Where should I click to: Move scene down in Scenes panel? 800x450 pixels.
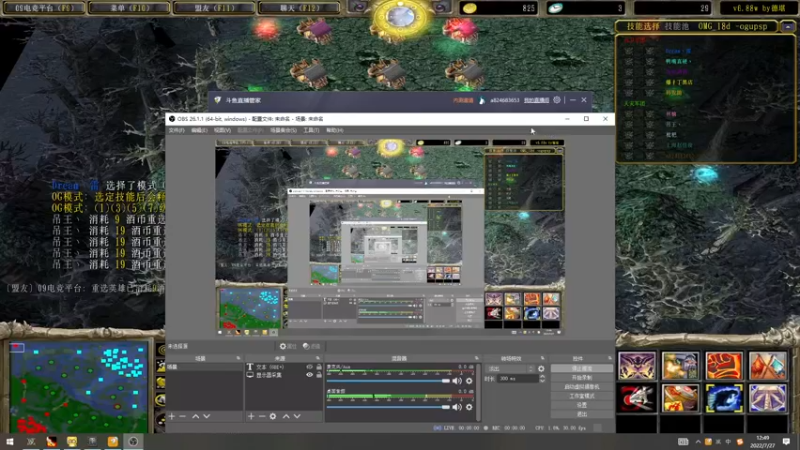(207, 416)
